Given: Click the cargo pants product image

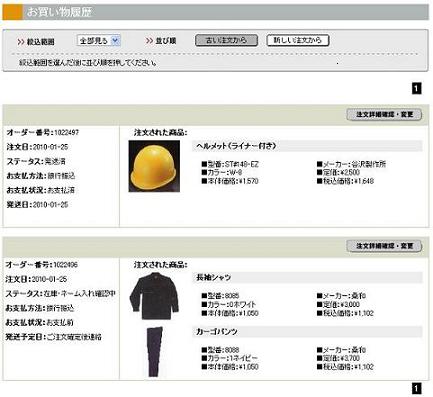Looking at the screenshot, I should [155, 351].
